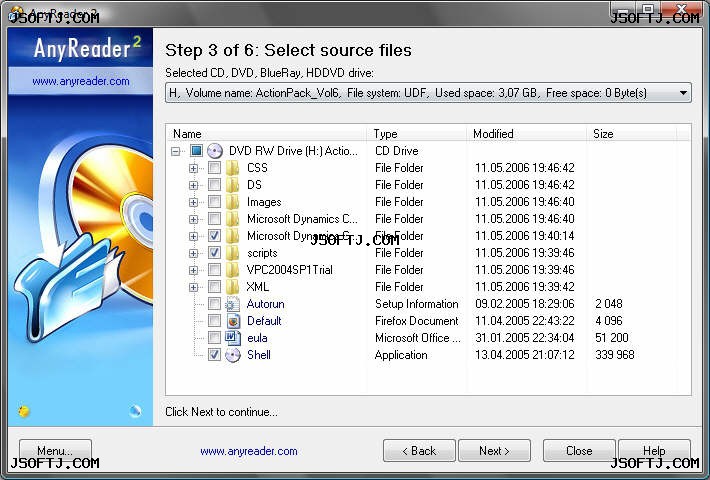Click the yellow ball icon in sidebar bottom
Viewport: 710px width, 480px height.
click(x=24, y=411)
